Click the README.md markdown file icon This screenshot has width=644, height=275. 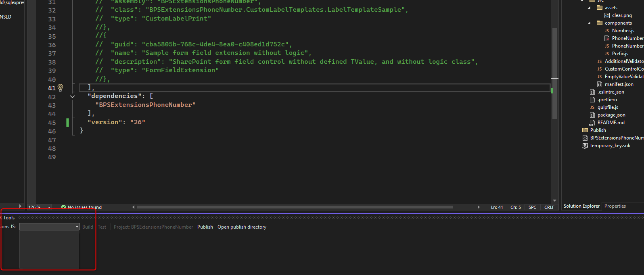592,123
